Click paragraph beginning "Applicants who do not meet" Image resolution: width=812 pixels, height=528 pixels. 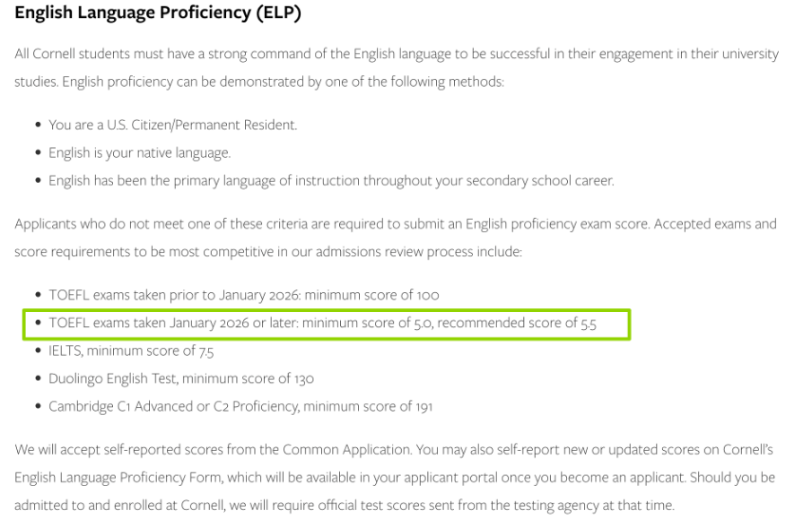tap(395, 224)
